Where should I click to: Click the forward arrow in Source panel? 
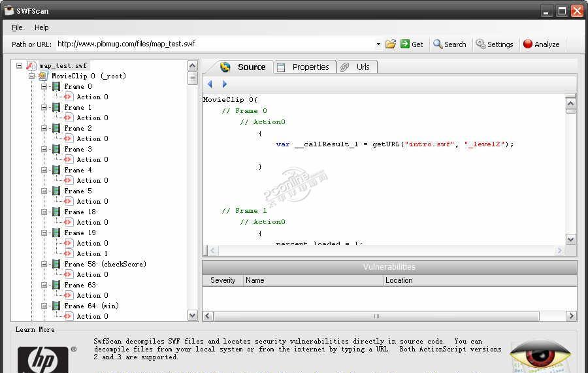point(225,84)
